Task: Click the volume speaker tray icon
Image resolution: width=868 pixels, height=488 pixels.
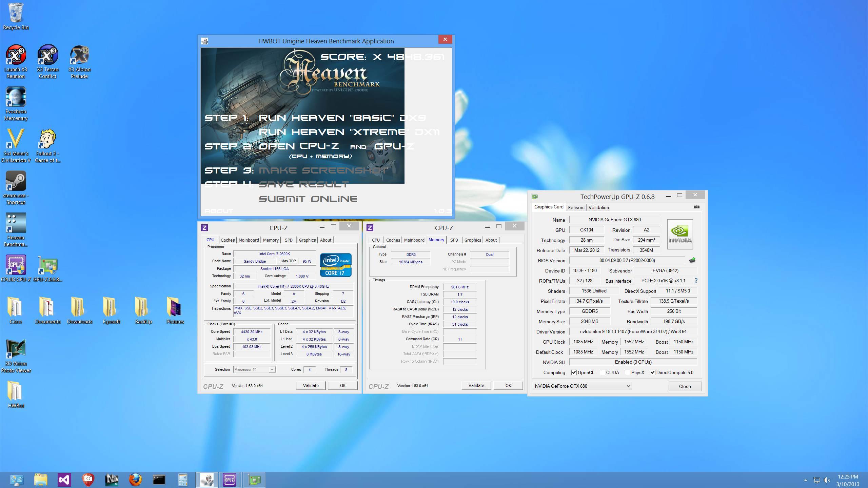Action: tap(827, 480)
